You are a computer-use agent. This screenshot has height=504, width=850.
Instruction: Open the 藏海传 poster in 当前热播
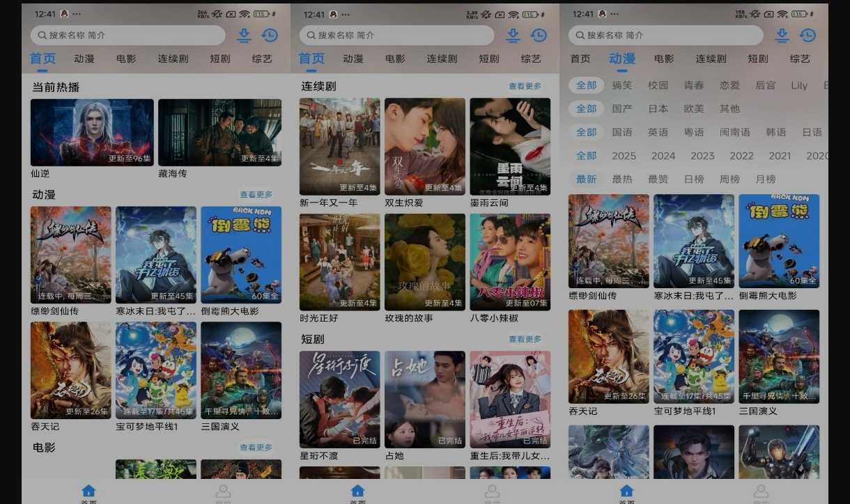tap(219, 132)
